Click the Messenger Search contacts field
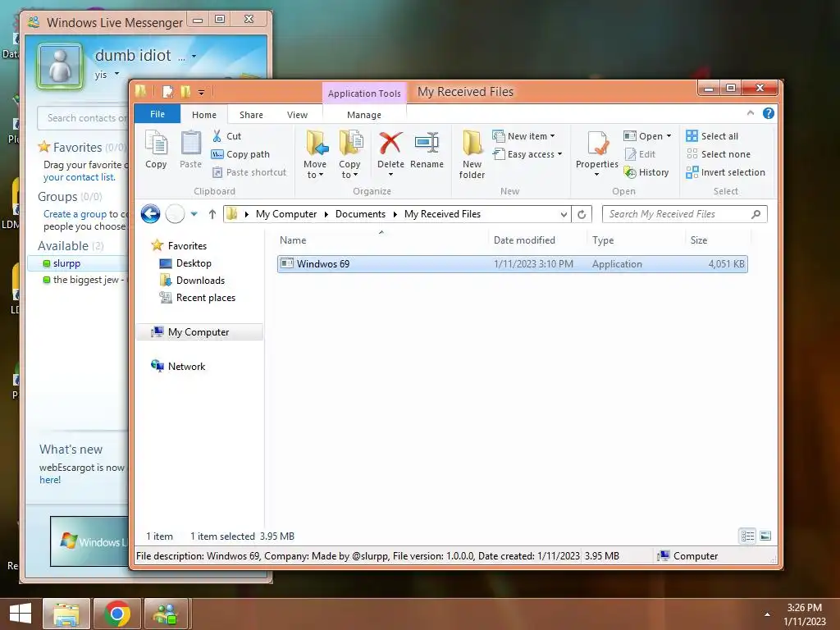The image size is (840, 630). (x=83, y=118)
